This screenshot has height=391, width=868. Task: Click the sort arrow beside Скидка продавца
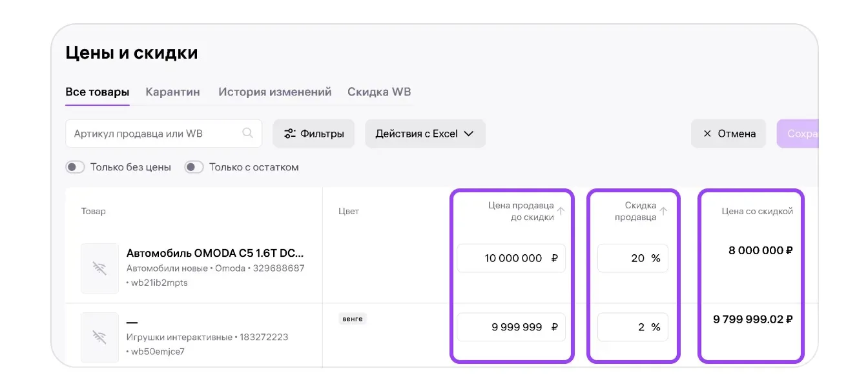663,211
